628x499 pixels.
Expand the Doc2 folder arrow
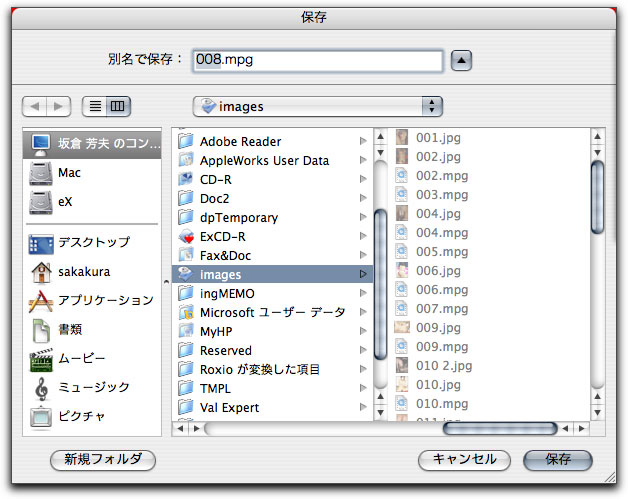(x=363, y=198)
